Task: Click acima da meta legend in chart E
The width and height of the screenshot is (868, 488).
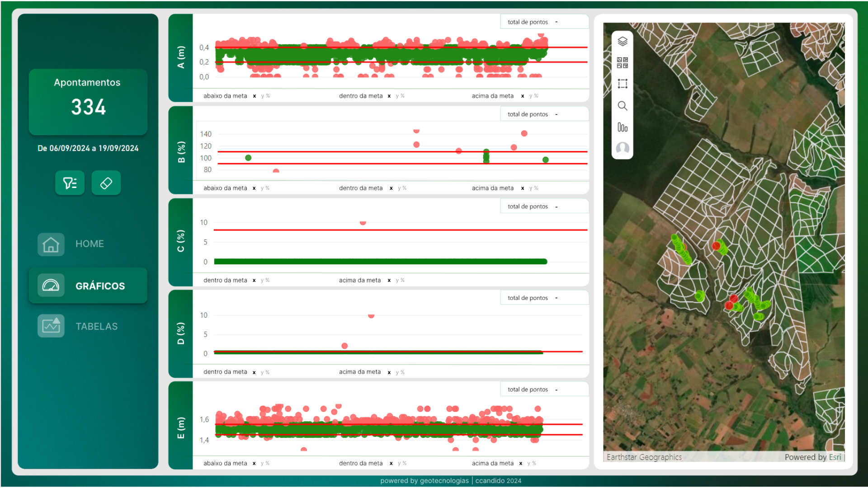Action: point(492,463)
